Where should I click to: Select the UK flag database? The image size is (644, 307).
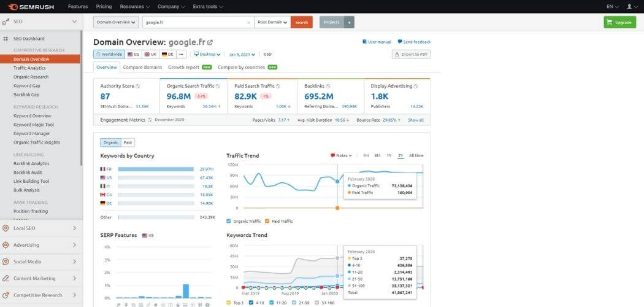click(151, 54)
